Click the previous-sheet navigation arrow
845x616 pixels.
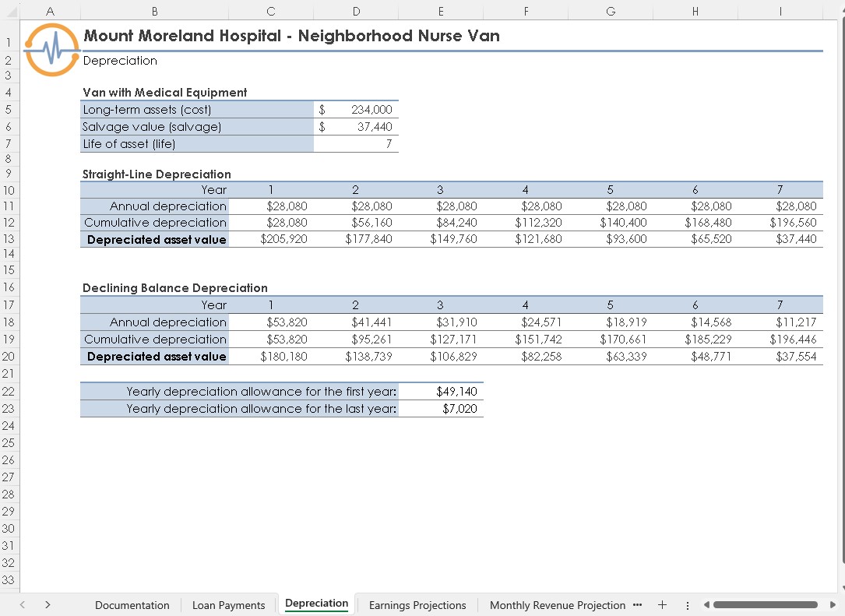(x=21, y=605)
